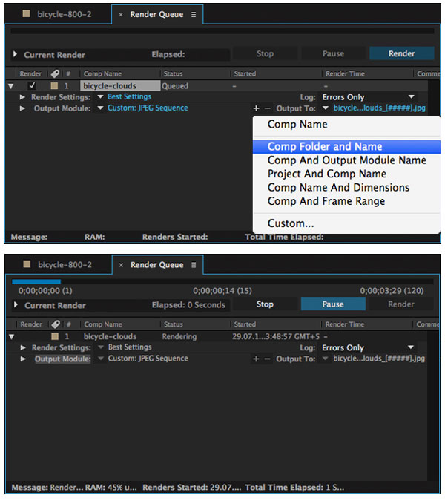Expand Current Render details in bottom panel
The height and width of the screenshot is (504, 445).
tap(16, 304)
